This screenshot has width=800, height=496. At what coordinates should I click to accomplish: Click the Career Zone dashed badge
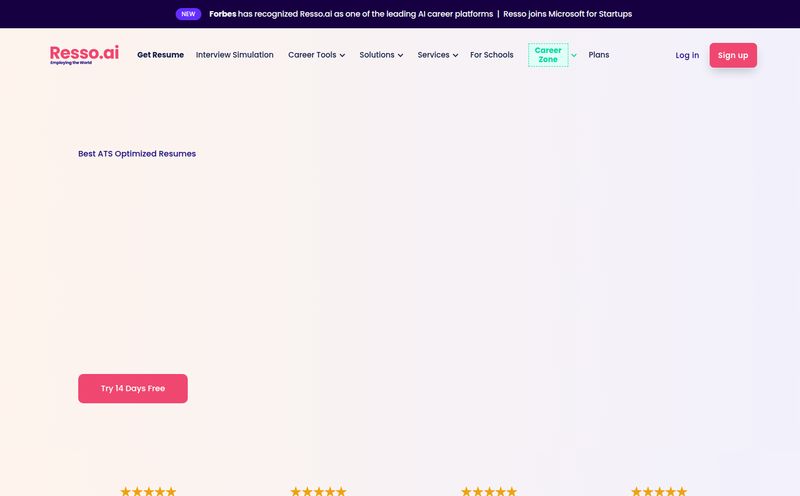pos(548,55)
